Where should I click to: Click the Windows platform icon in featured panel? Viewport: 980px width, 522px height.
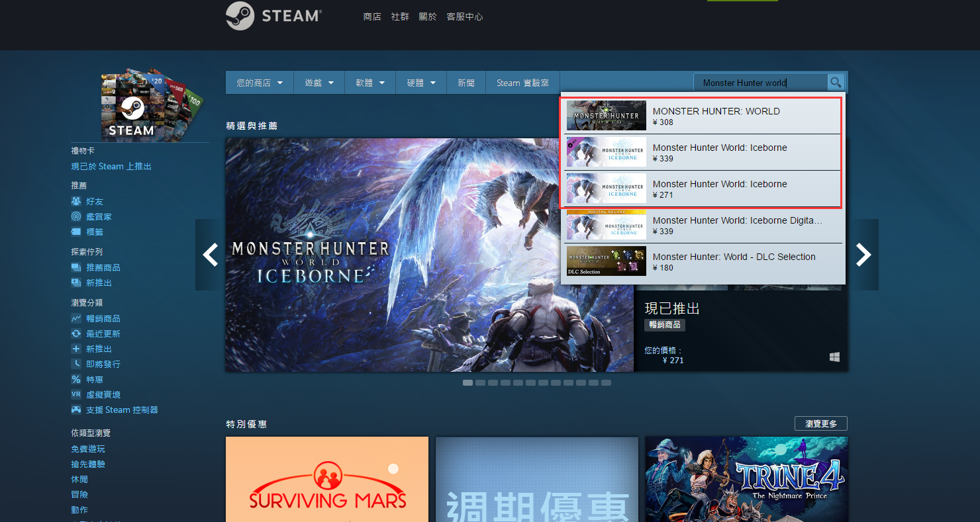tap(834, 357)
